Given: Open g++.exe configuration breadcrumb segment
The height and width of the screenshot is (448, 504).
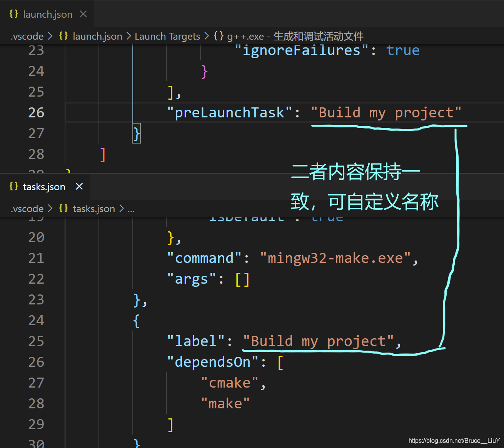Looking at the screenshot, I should click(295, 37).
